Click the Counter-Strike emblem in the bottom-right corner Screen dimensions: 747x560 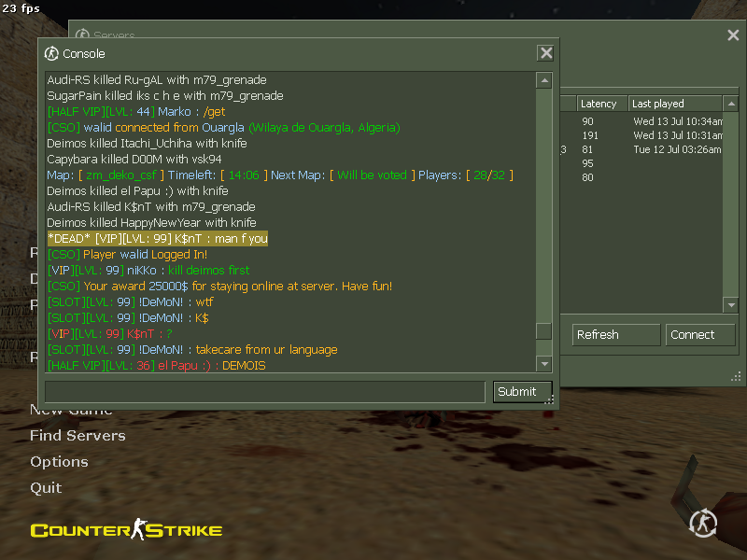click(x=703, y=524)
